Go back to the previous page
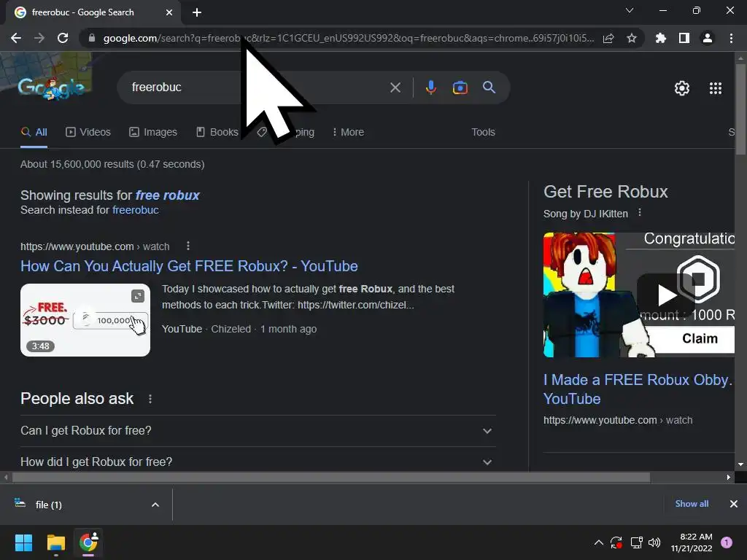The width and height of the screenshot is (747, 560). click(16, 38)
